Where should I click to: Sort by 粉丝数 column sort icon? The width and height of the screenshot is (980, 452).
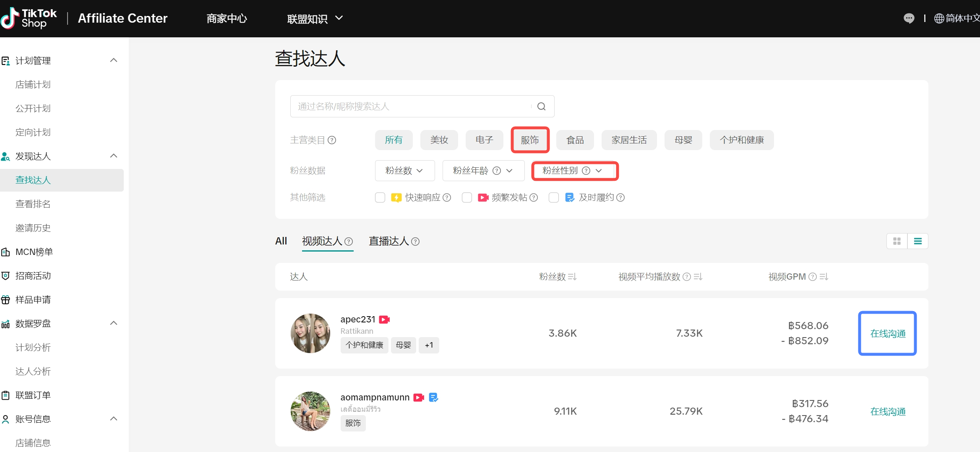[x=572, y=277]
